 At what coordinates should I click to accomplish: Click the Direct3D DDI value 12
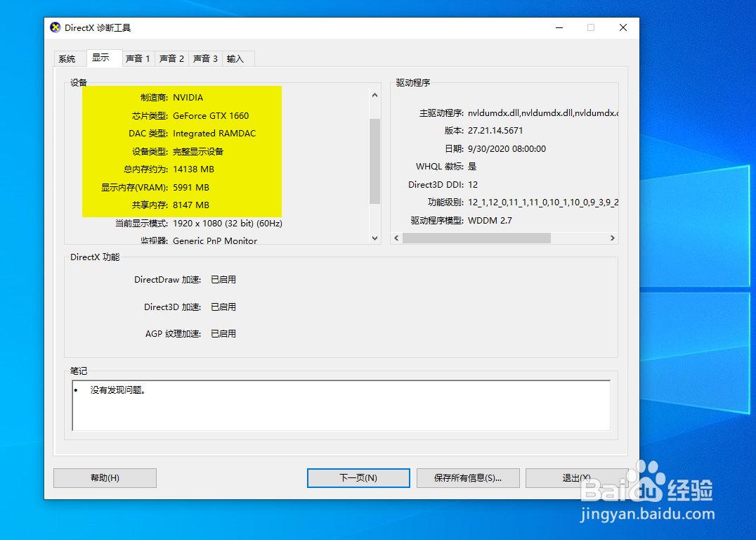coord(472,185)
